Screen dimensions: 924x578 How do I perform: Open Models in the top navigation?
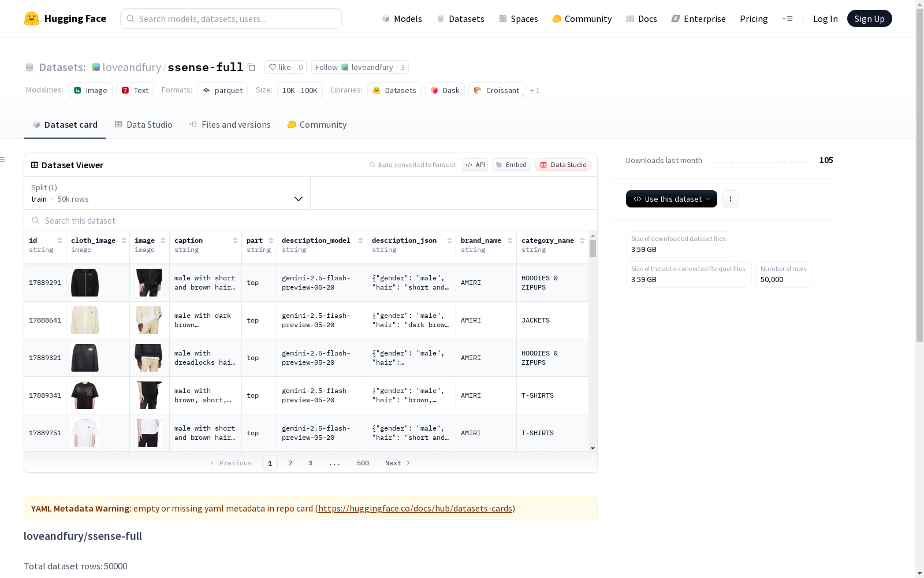402,18
